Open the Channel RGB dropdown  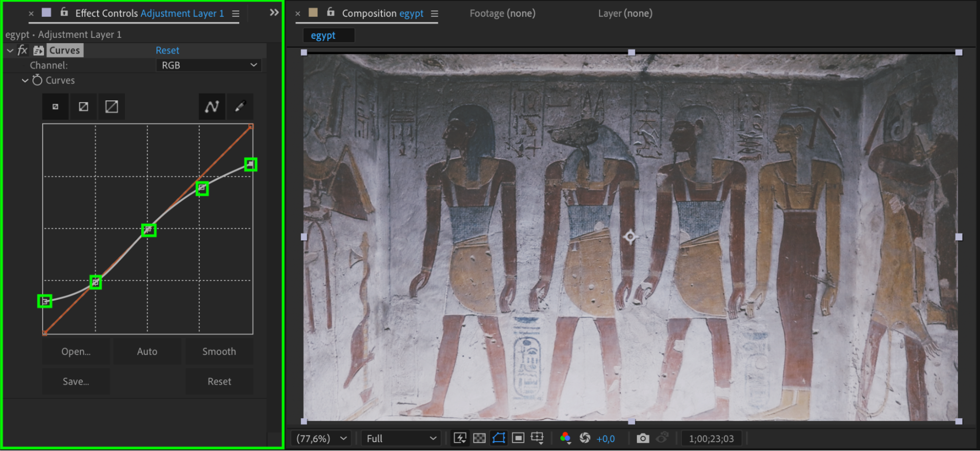pyautogui.click(x=208, y=65)
